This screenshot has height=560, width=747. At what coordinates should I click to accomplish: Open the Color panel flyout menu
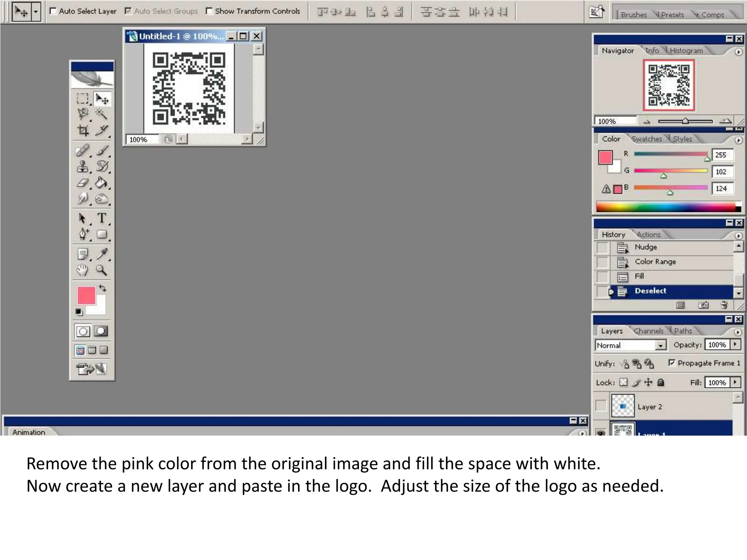738,140
